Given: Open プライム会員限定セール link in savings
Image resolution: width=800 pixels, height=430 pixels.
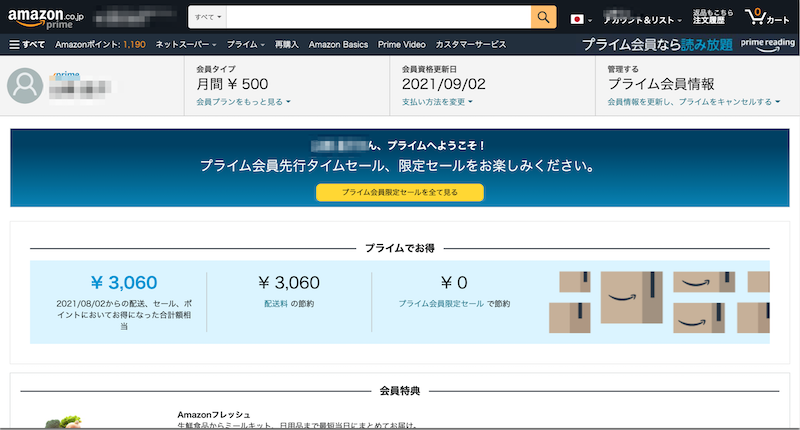Looking at the screenshot, I should (441, 303).
